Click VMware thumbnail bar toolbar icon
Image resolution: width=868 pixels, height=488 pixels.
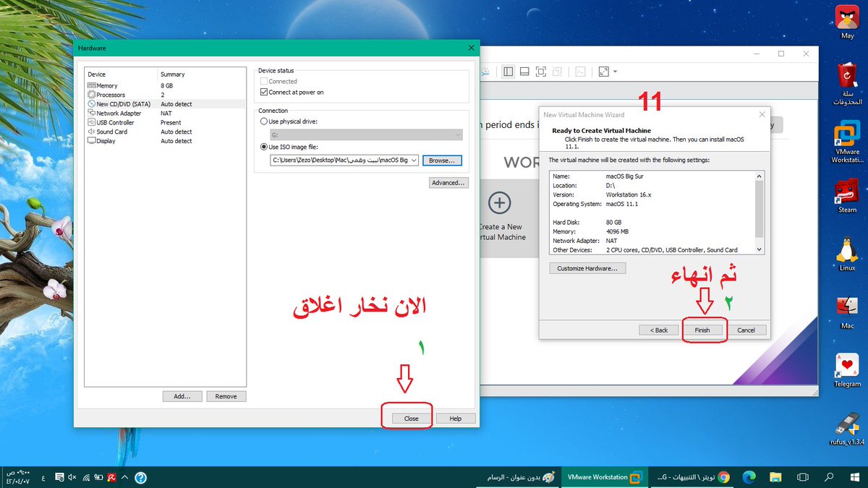(x=524, y=72)
